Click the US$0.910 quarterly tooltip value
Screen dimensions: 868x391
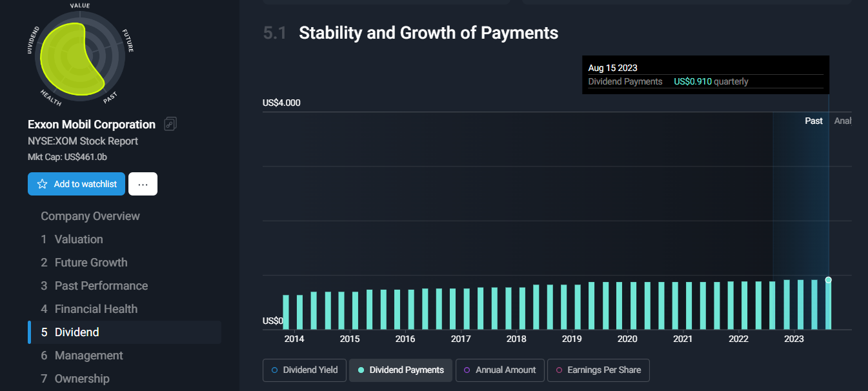pyautogui.click(x=711, y=82)
